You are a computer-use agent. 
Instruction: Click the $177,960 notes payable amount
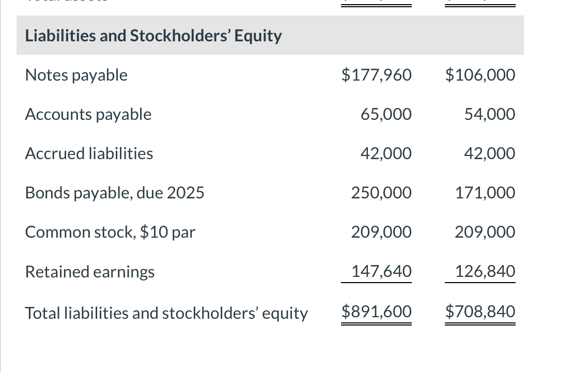(377, 75)
